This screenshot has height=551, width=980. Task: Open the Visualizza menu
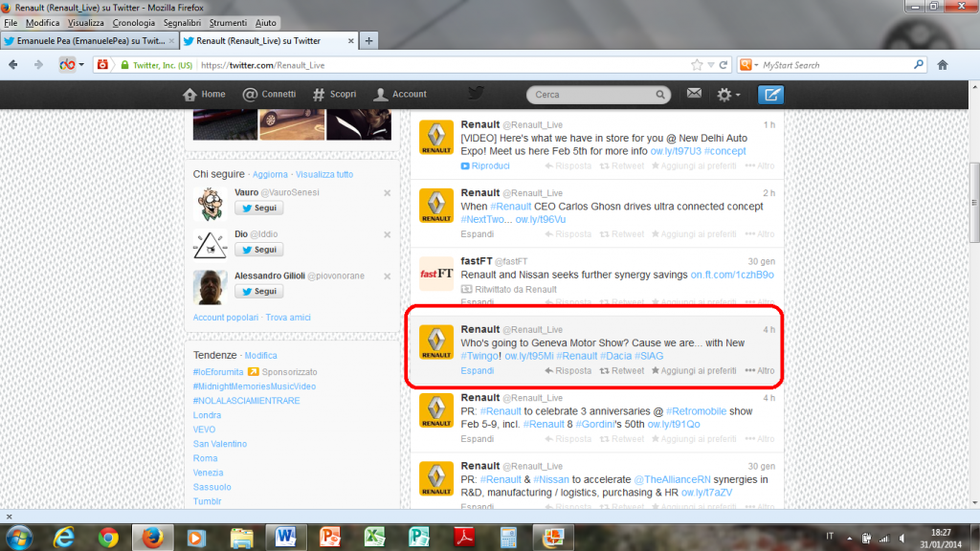(85, 23)
